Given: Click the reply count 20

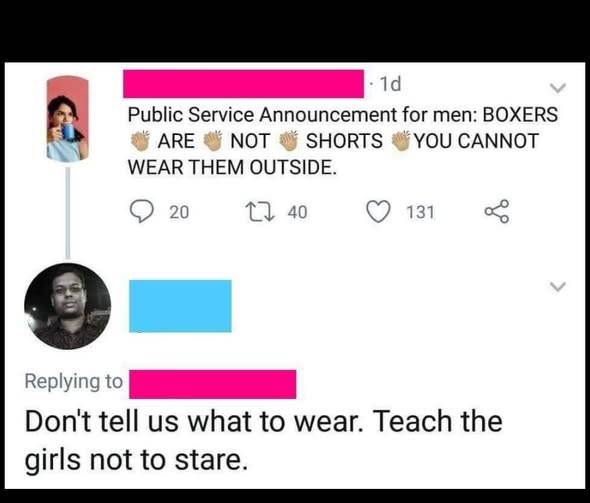Looking at the screenshot, I should [x=179, y=212].
